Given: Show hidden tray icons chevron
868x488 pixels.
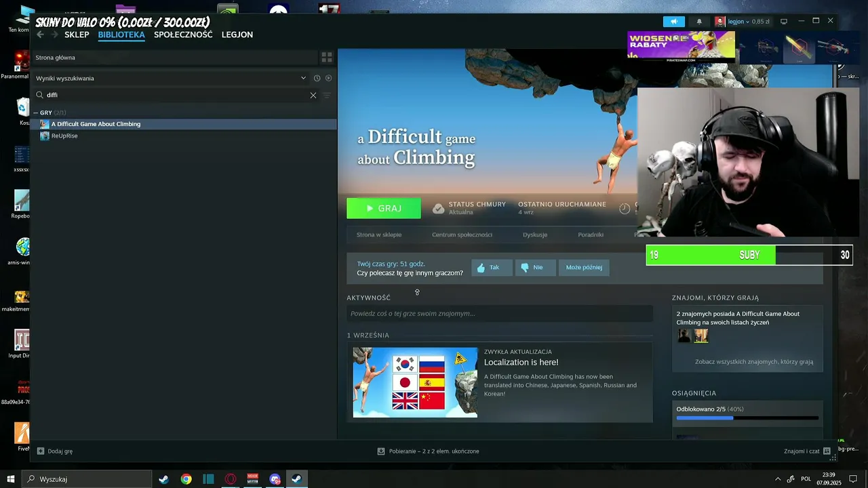Looking at the screenshot, I should point(778,479).
